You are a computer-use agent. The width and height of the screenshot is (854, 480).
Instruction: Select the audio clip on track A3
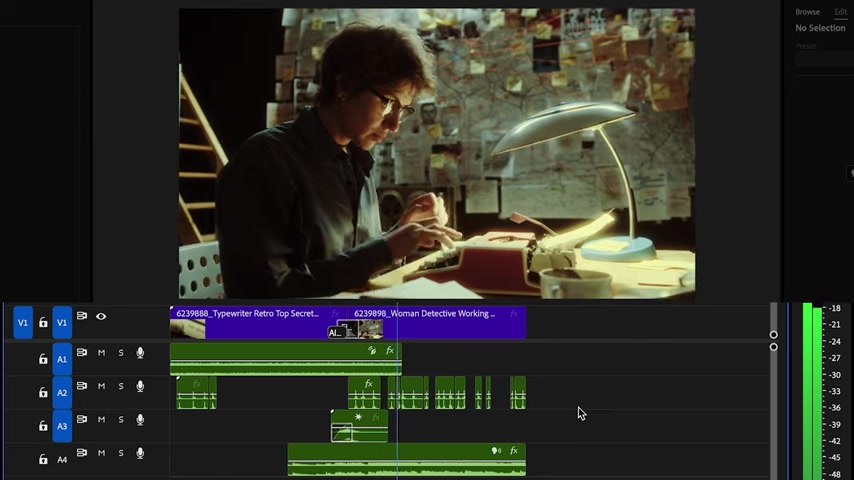pos(359,426)
